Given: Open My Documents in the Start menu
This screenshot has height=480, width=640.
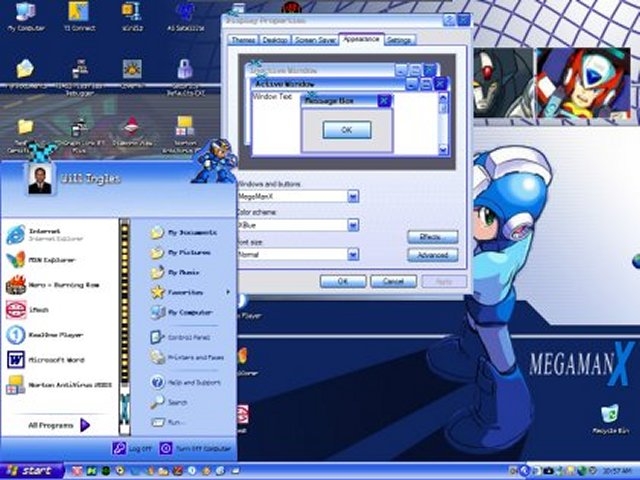Looking at the screenshot, I should [x=184, y=233].
